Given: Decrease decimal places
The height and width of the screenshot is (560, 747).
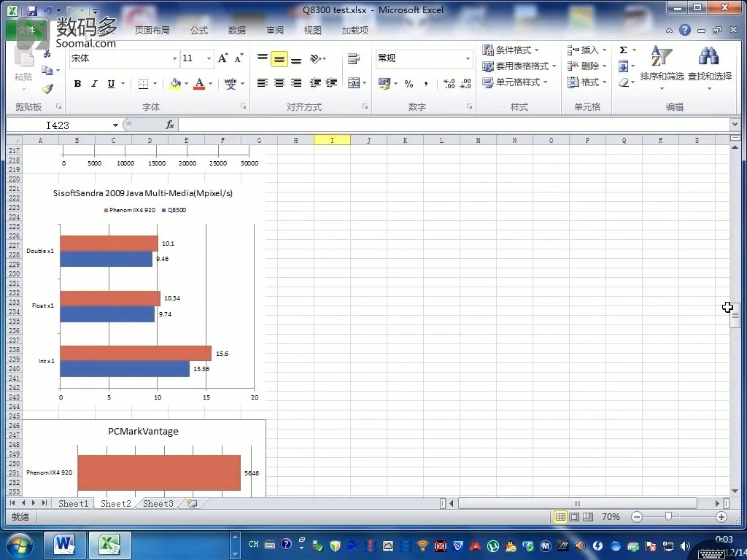Looking at the screenshot, I should click(x=465, y=84).
